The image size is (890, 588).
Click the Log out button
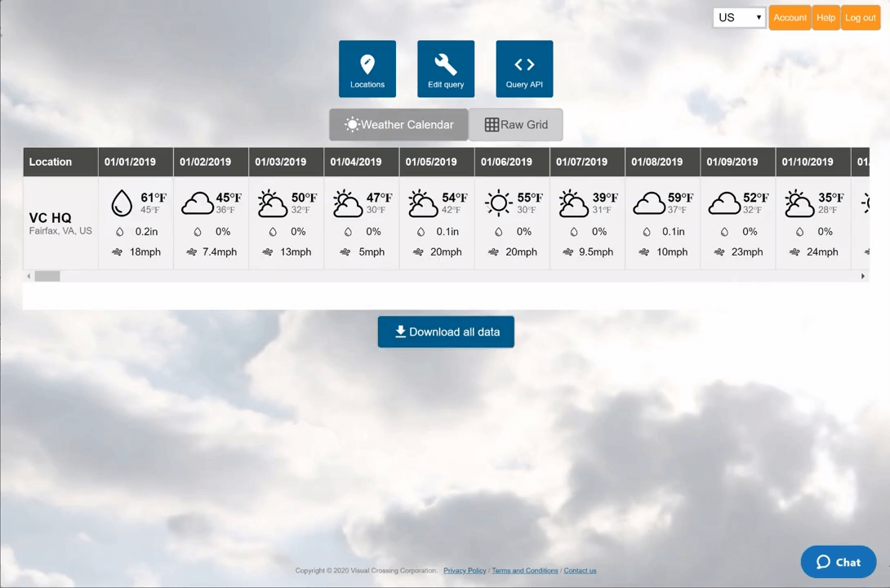click(860, 18)
